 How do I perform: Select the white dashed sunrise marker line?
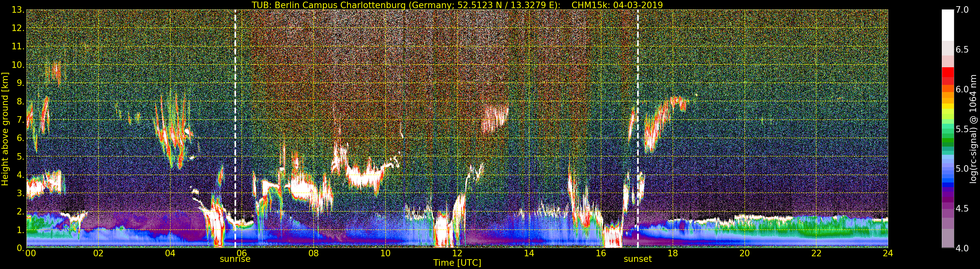click(x=235, y=129)
